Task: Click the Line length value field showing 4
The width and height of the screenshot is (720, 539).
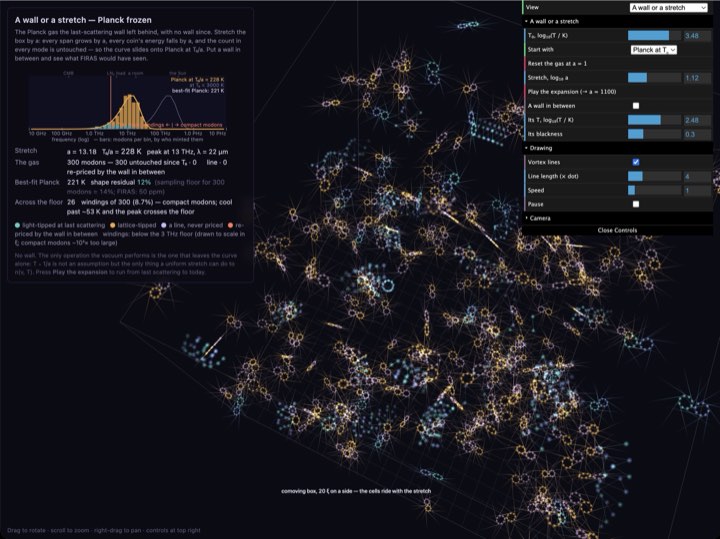Action: pos(697,176)
